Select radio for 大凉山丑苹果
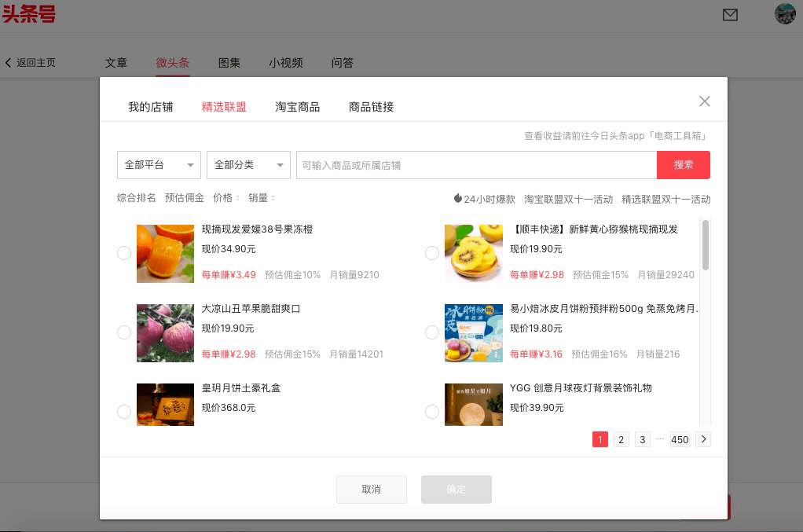The width and height of the screenshot is (803, 532). click(x=124, y=332)
